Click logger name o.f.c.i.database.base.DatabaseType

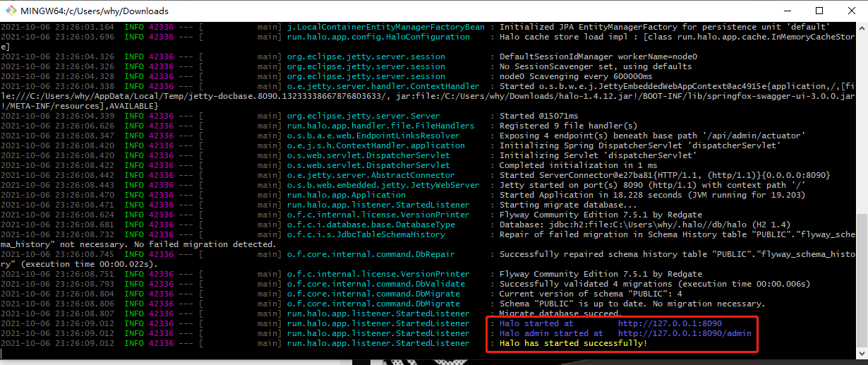tap(371, 225)
